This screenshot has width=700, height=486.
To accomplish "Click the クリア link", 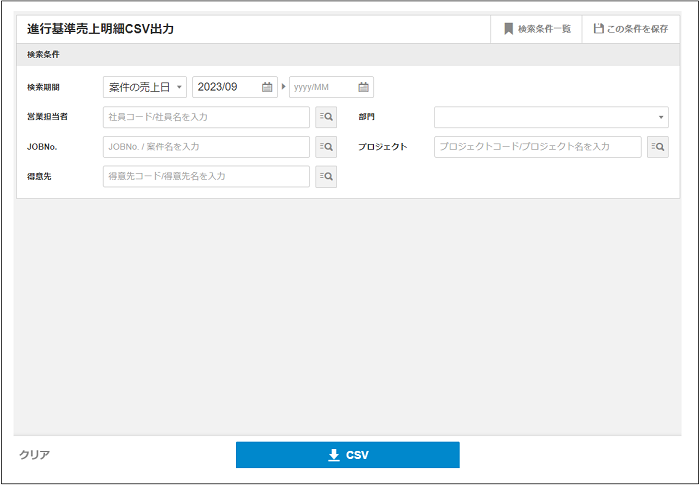I will click(x=35, y=455).
